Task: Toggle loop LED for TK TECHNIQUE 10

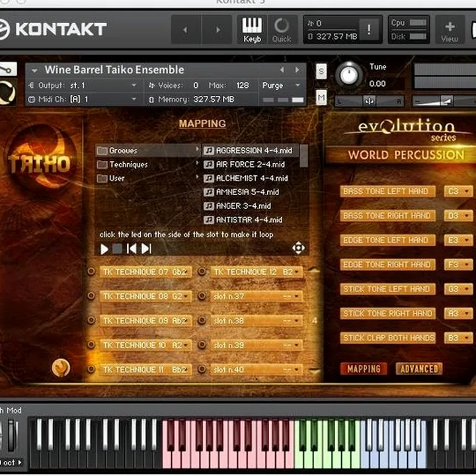Action: (x=91, y=345)
